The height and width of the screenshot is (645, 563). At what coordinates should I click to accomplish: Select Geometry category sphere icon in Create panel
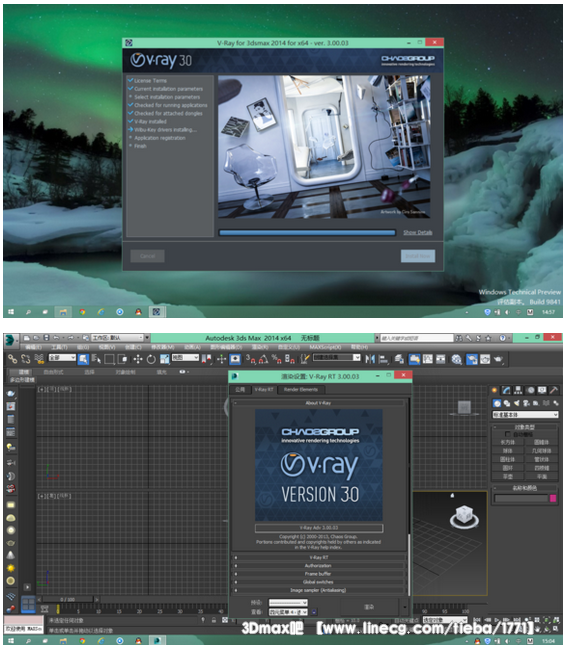click(x=497, y=403)
